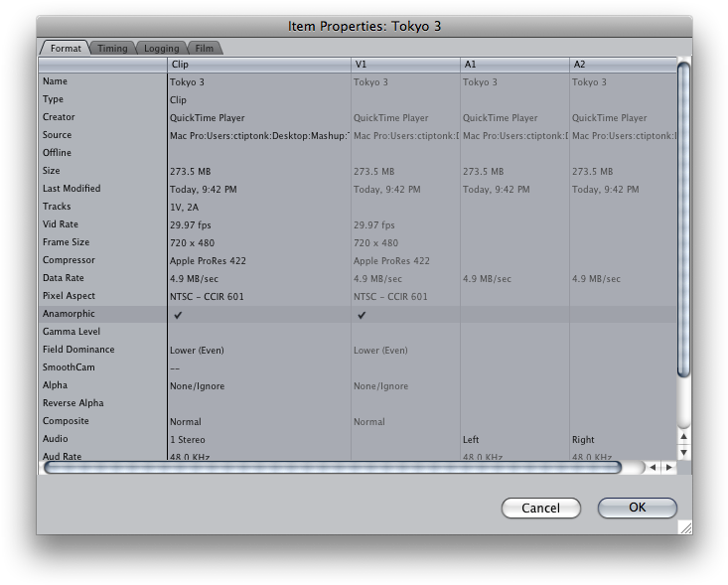Screen dimensions: 728x585
Task: Click the horizontal scrollbar thumb
Action: pyautogui.click(x=333, y=468)
